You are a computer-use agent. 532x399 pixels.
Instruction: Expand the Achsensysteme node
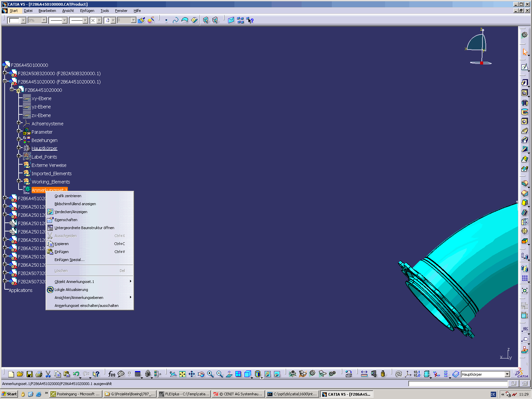[x=19, y=123]
